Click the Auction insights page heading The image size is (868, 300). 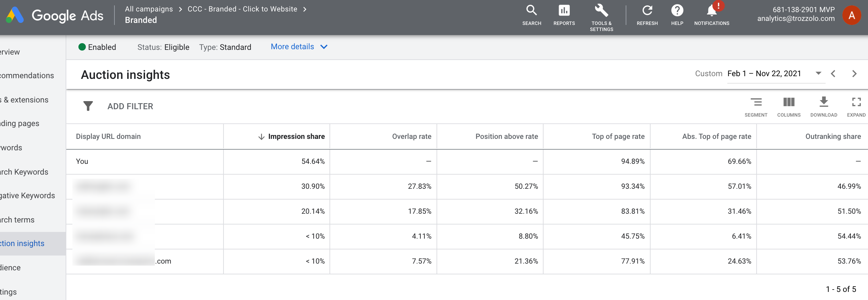point(125,74)
